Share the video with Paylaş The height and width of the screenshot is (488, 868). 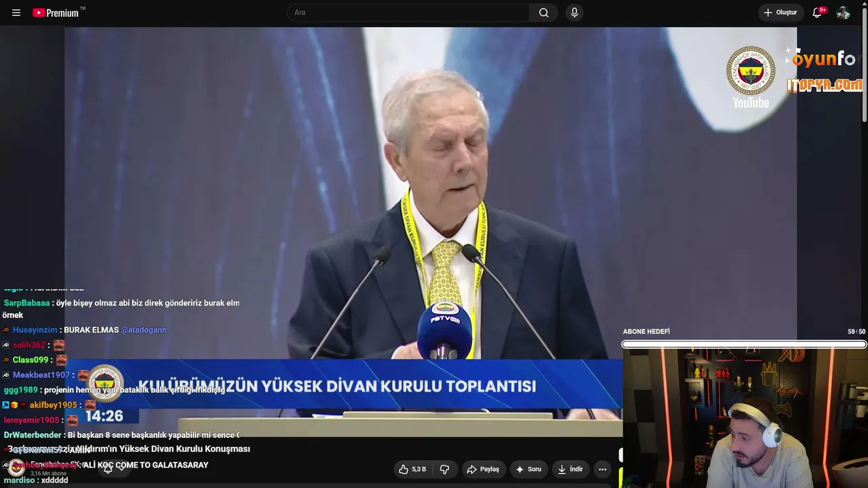(x=483, y=469)
